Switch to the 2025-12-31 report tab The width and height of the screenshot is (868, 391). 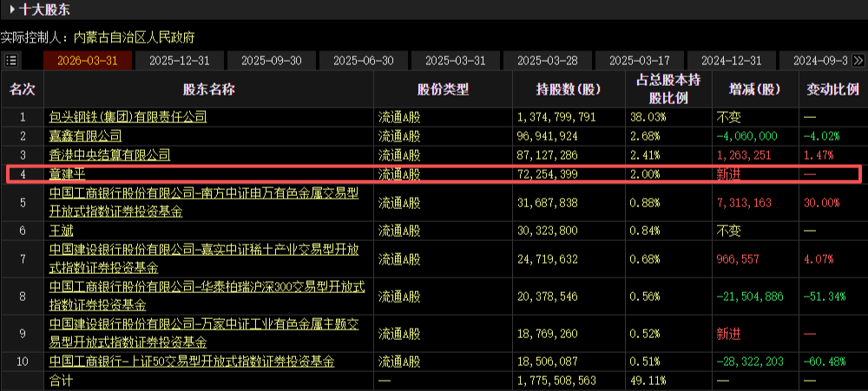pyautogui.click(x=180, y=61)
